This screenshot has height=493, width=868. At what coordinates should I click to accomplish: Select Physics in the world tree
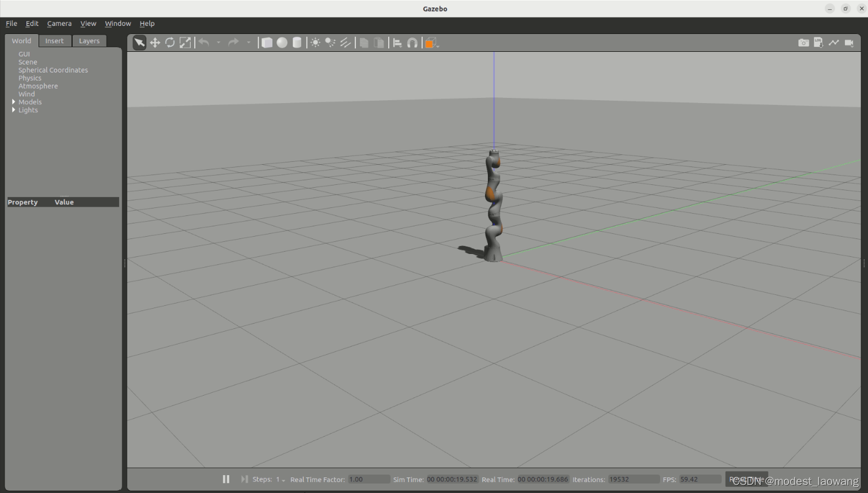tap(30, 78)
